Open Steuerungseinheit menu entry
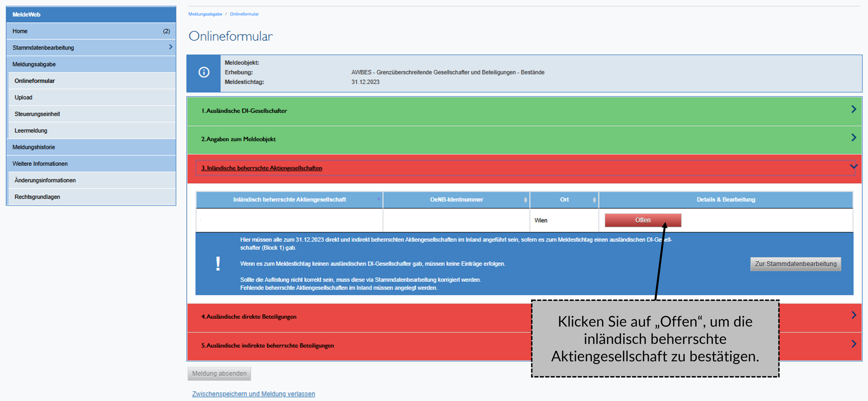The height and width of the screenshot is (401, 868). [x=37, y=114]
